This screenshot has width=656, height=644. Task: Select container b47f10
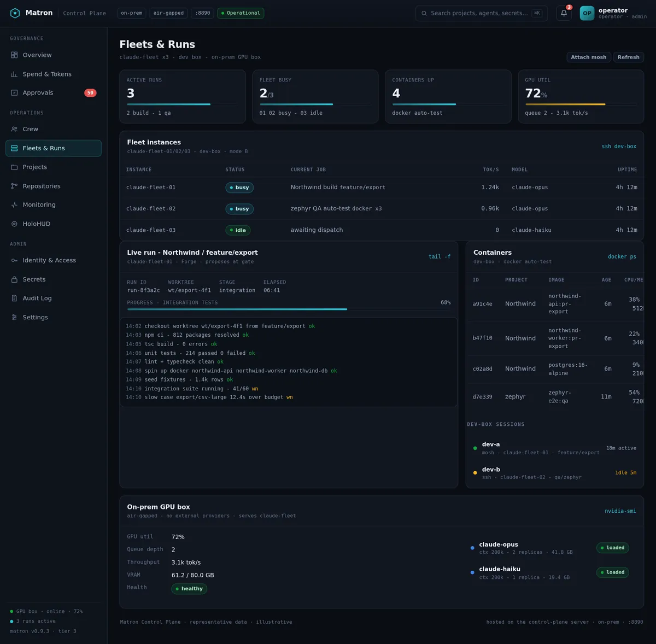(555, 338)
